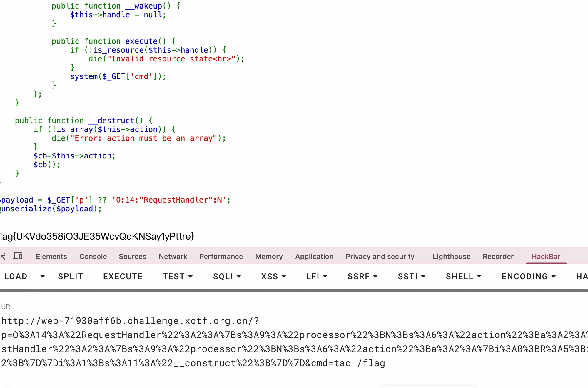588x388 pixels.
Task: Open the SSTI dropdown menu
Action: (x=412, y=277)
